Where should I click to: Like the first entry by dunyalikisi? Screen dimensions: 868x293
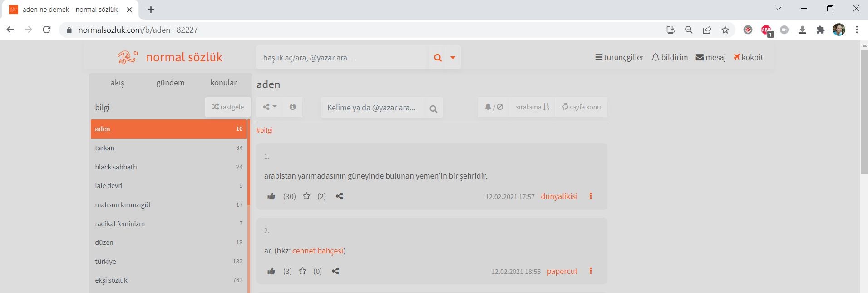click(x=271, y=196)
